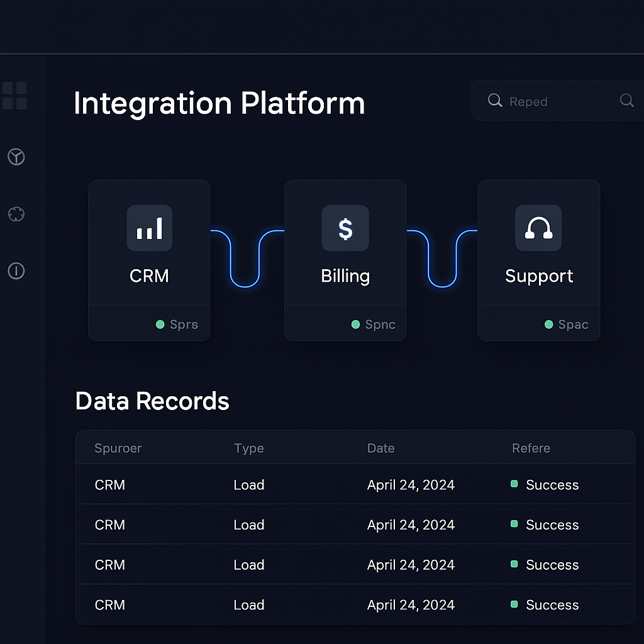Click the circle with vertical bar sidebar icon
Screen dimensions: 644x644
tap(16, 271)
